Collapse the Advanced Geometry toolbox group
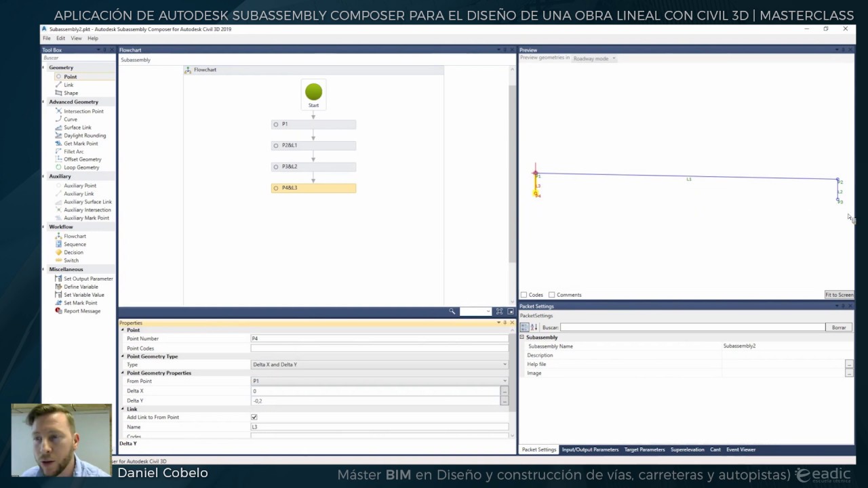868x488 pixels. coord(45,102)
